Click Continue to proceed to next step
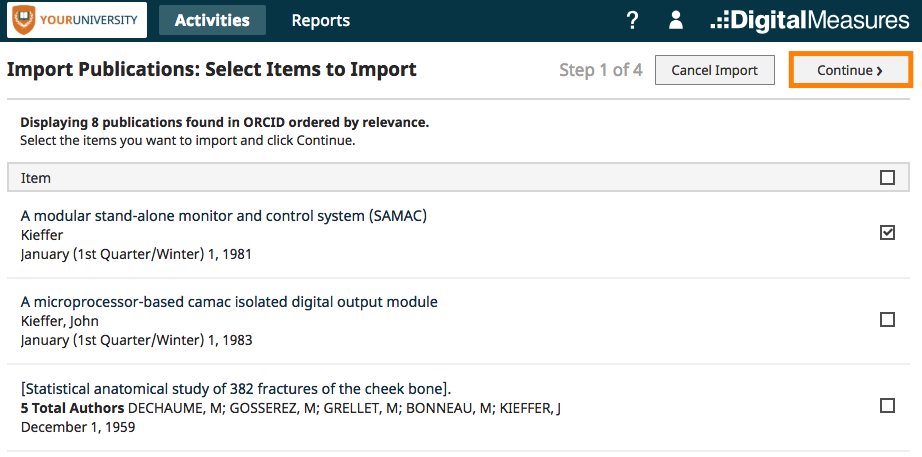922x457 pixels. pyautogui.click(x=851, y=71)
